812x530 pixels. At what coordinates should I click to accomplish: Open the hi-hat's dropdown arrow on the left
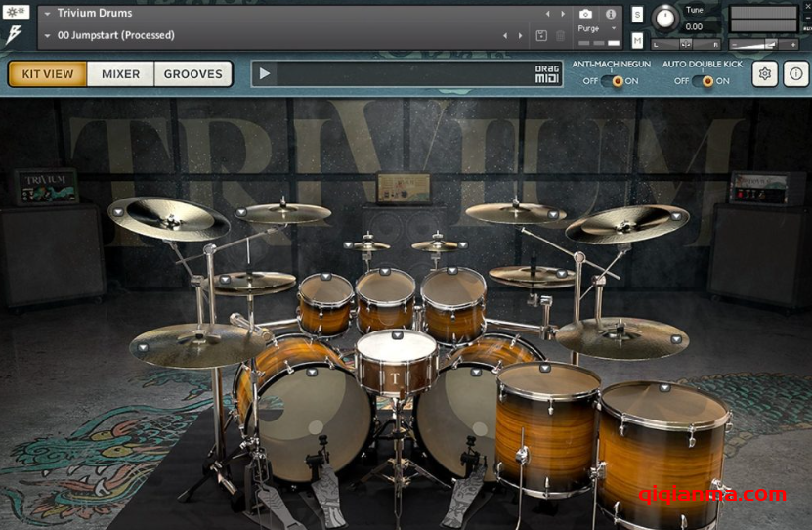(225, 280)
